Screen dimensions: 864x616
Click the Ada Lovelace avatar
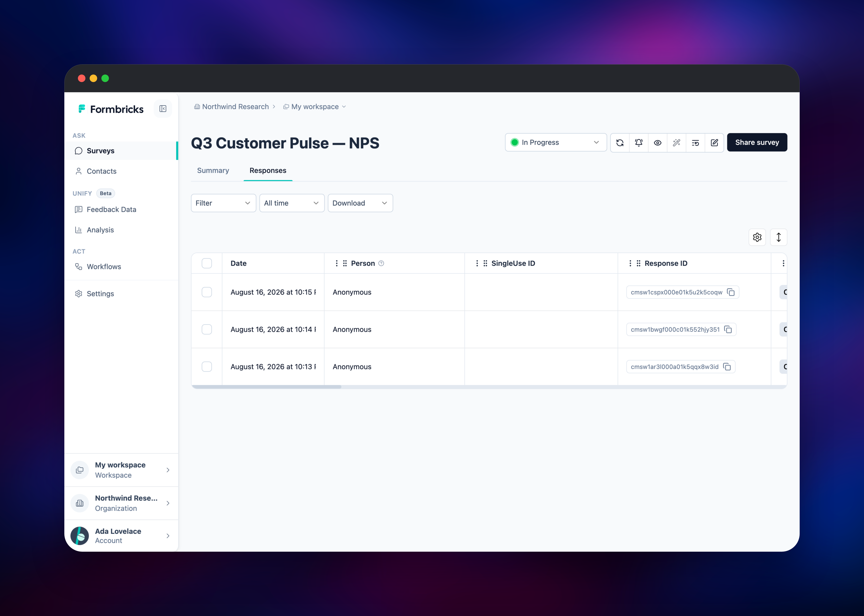point(80,536)
